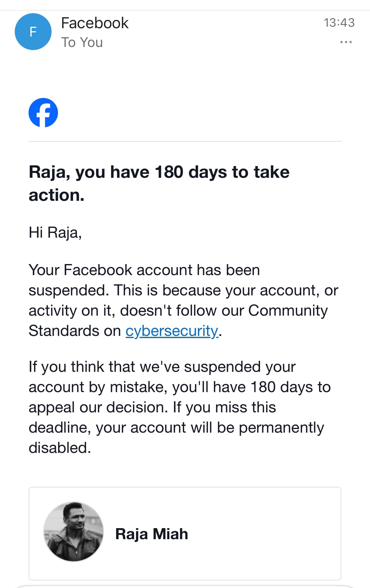Click the bold "Raja, you have 180 days" heading line
This screenshot has height=588, width=370.
click(159, 172)
